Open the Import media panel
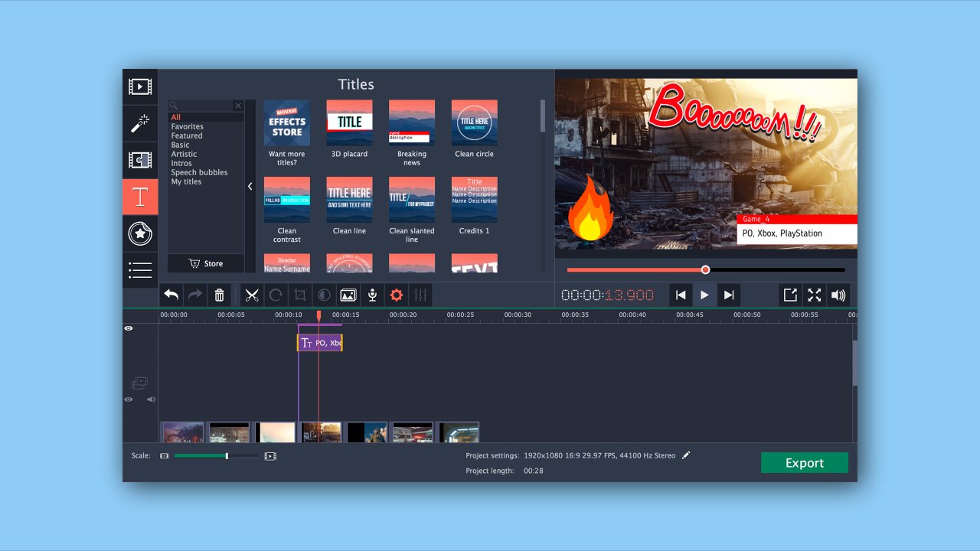This screenshot has width=980, height=551. coord(140,86)
